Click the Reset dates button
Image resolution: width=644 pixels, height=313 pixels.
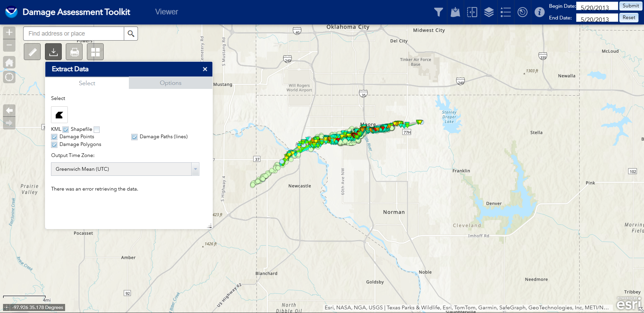pos(629,17)
